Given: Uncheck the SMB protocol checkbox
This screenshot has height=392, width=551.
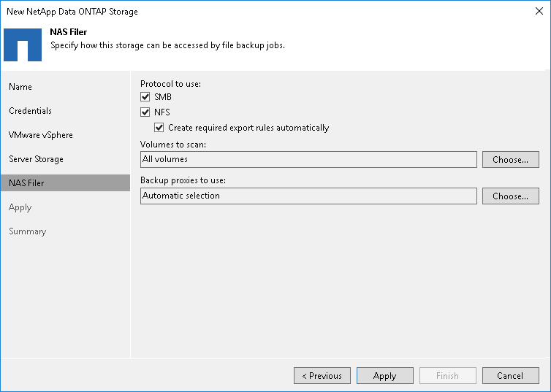Looking at the screenshot, I should click(x=145, y=97).
